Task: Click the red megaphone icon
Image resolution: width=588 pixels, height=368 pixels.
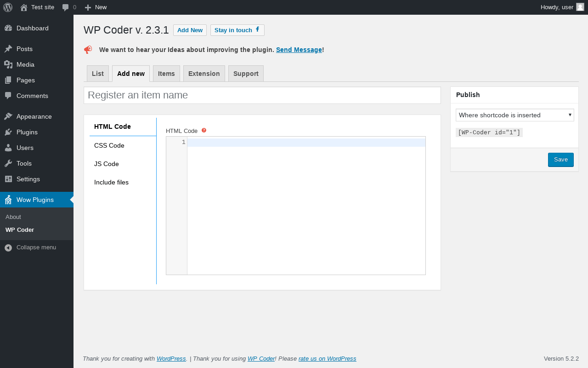Action: [88, 50]
